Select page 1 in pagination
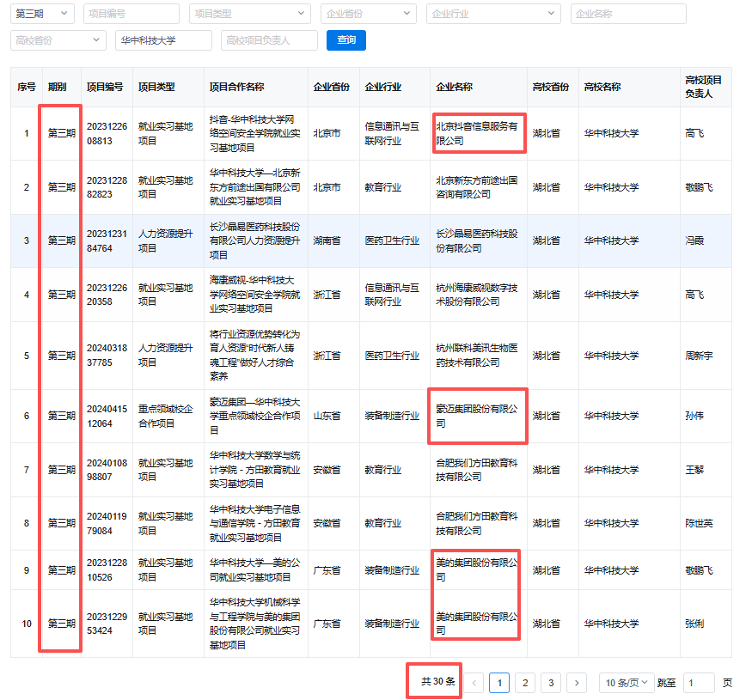The width and height of the screenshot is (746, 700). click(499, 683)
